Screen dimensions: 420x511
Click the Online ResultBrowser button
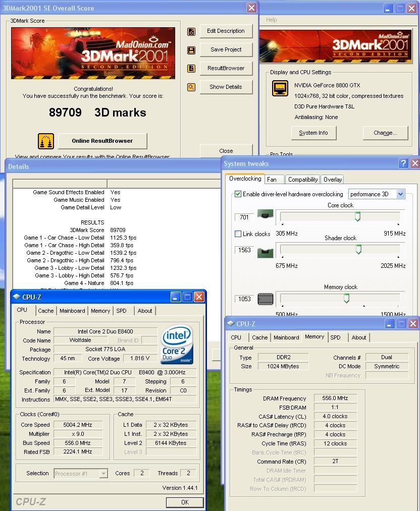(x=102, y=141)
